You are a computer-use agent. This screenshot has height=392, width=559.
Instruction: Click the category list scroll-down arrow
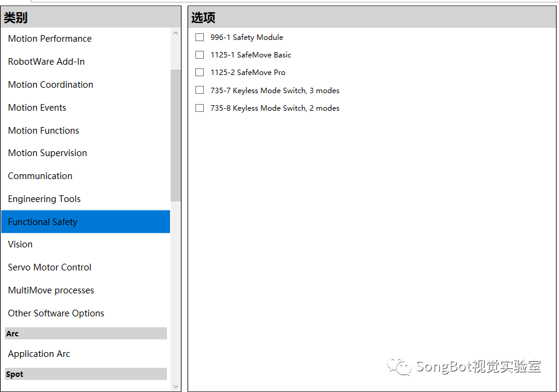click(175, 387)
